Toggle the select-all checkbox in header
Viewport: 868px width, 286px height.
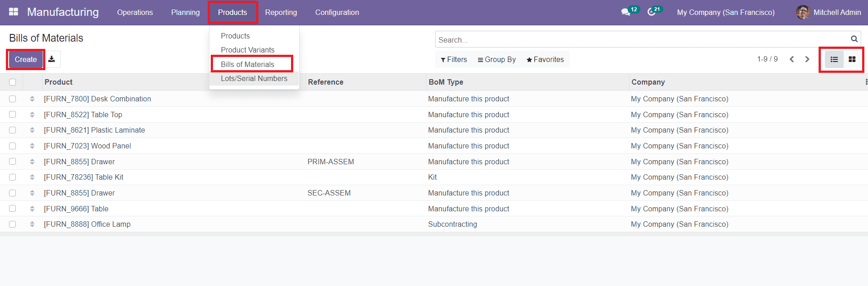(x=12, y=82)
